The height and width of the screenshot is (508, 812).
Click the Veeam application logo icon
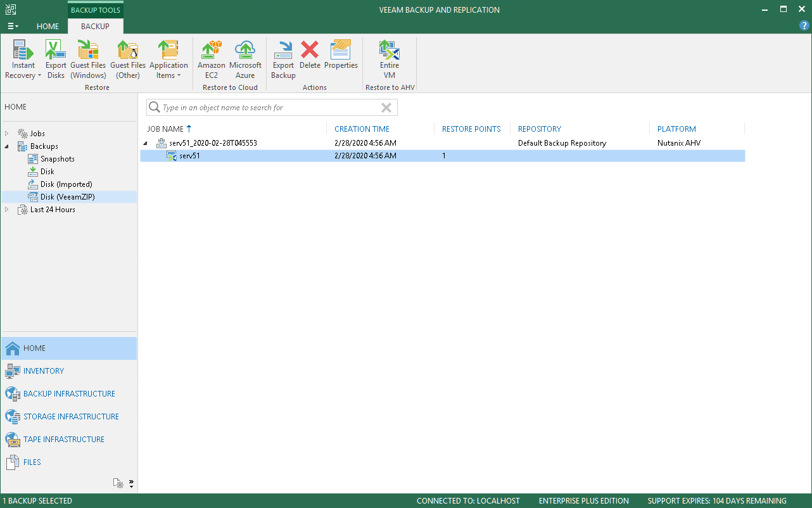tap(11, 10)
